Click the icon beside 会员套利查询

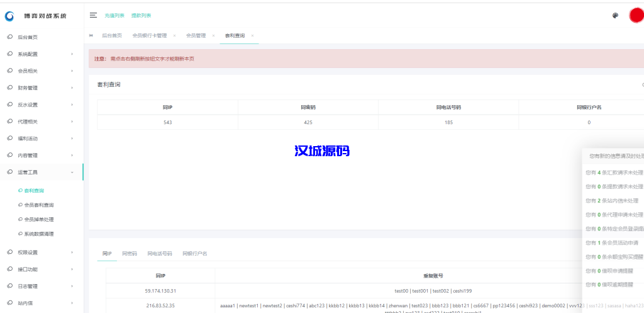(x=21, y=205)
